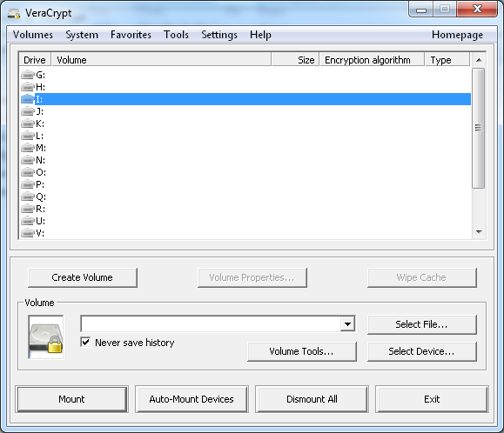Click the highlighted drive icon for I:
Screen dimensions: 504x433
pyautogui.click(x=28, y=99)
